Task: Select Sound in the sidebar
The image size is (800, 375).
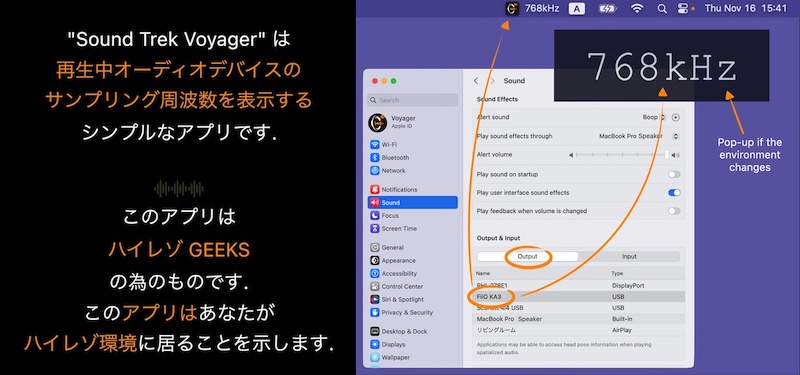Action: click(412, 203)
